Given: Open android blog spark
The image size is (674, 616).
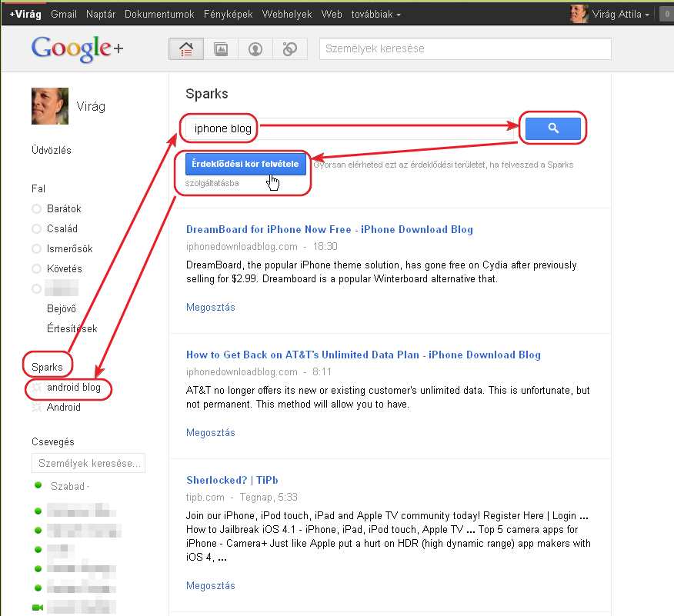Looking at the screenshot, I should pos(74,387).
